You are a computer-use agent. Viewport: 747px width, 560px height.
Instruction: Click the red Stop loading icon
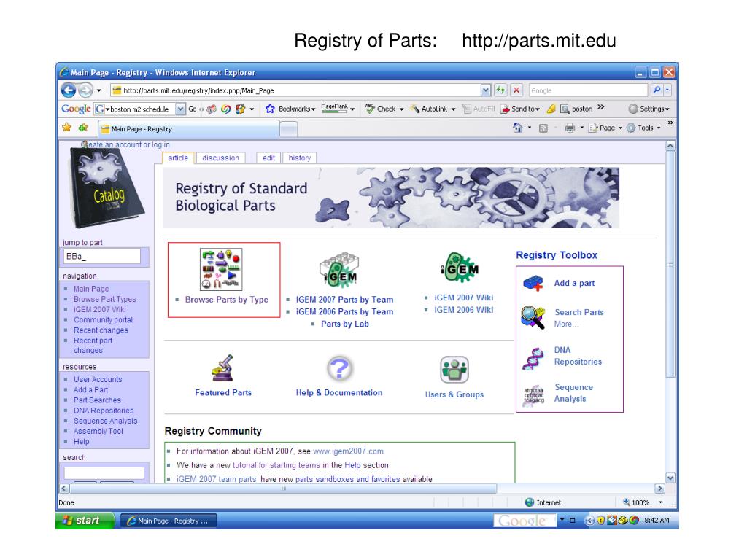516,90
